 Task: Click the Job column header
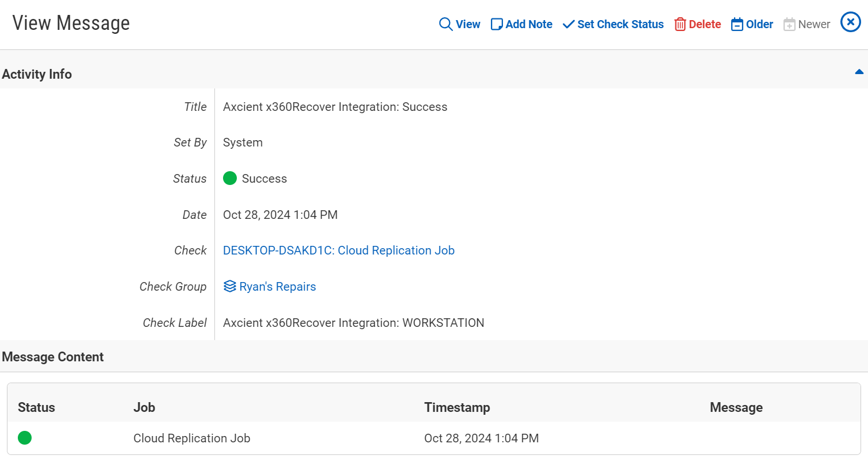144,407
